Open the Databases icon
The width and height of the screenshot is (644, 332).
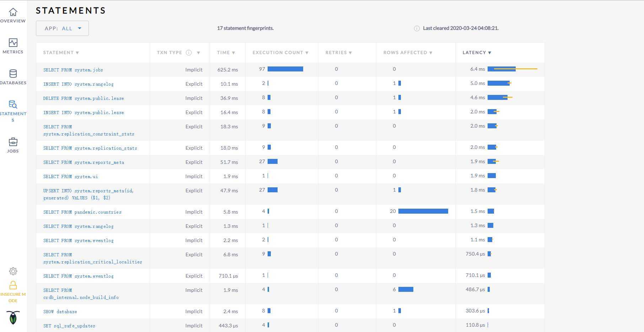pos(13,74)
